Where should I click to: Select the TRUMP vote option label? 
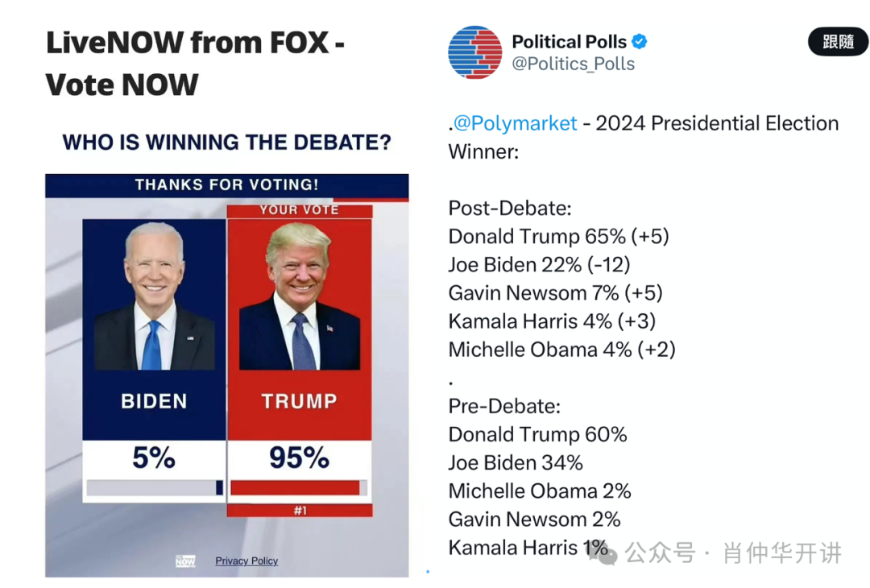(299, 401)
